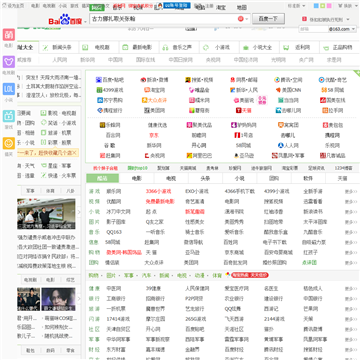Select the pink skin color swatch

[329, 6]
